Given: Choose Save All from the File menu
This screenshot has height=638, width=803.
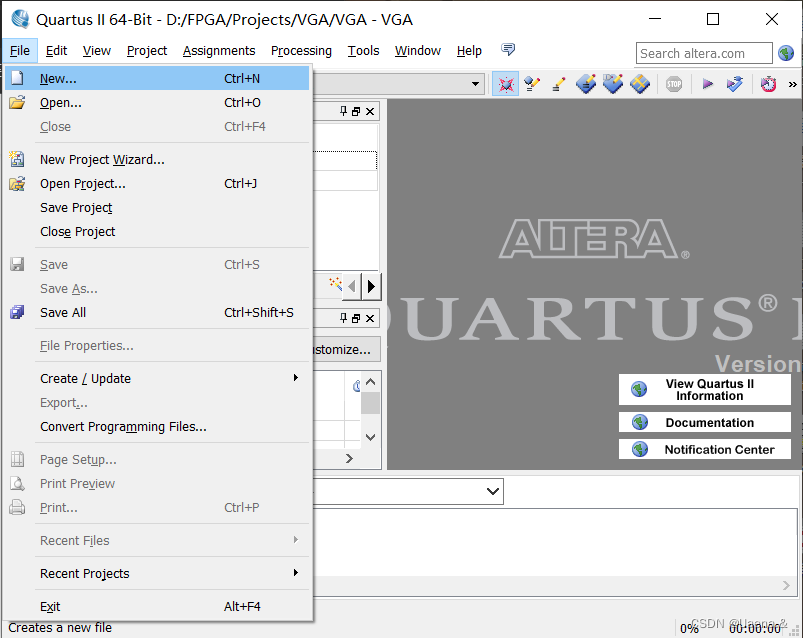Looking at the screenshot, I should (x=157, y=312).
